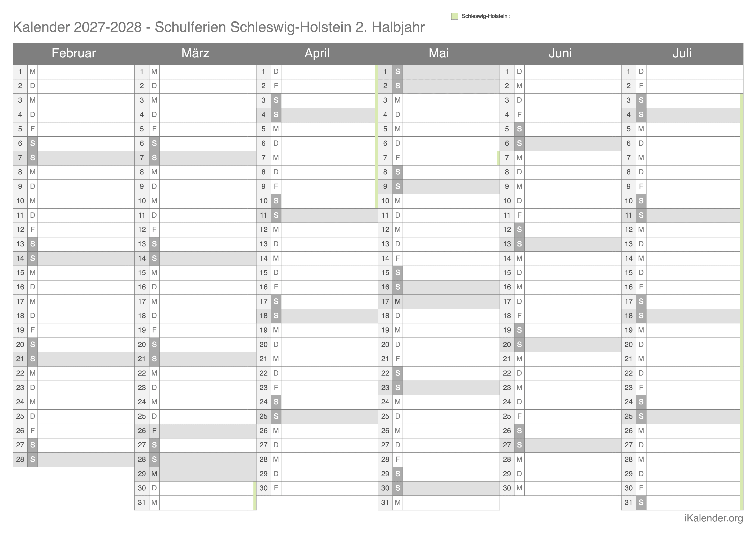This screenshot has height=535, width=756.
Task: Click the März month header
Action: 195,53
